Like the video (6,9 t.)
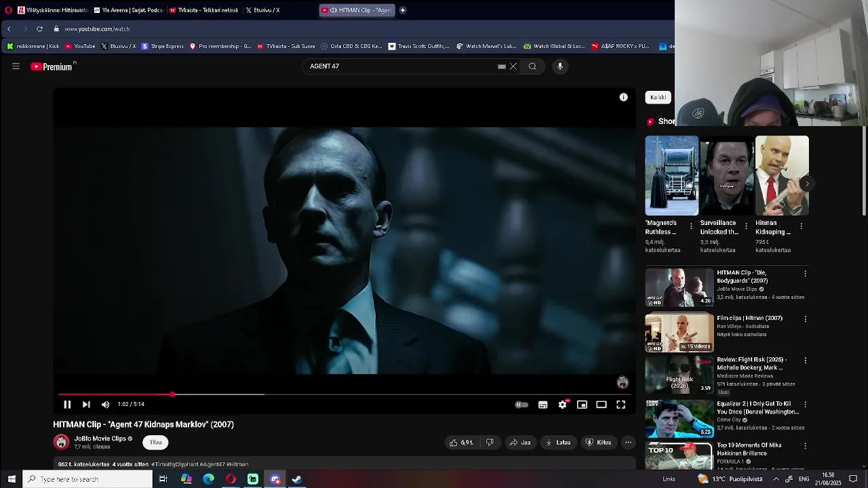Image resolution: width=868 pixels, height=488 pixels. tap(462, 443)
